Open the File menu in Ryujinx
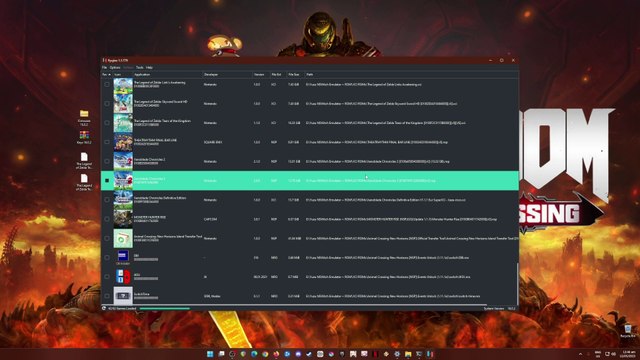Viewport: 640px width, 360px height. [104, 67]
